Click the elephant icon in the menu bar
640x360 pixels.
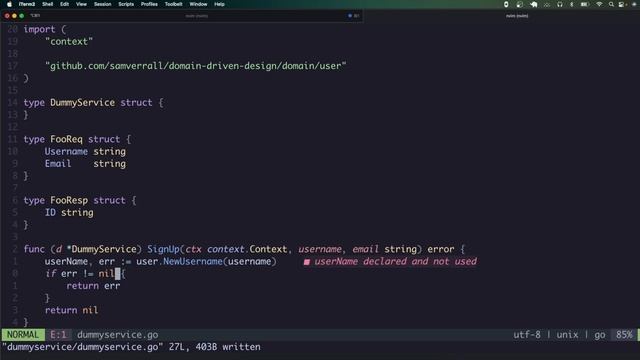pos(533,4)
